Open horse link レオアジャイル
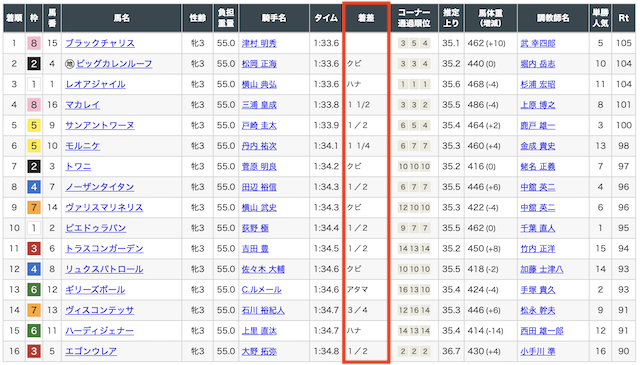The width and height of the screenshot is (640, 365). click(x=96, y=85)
